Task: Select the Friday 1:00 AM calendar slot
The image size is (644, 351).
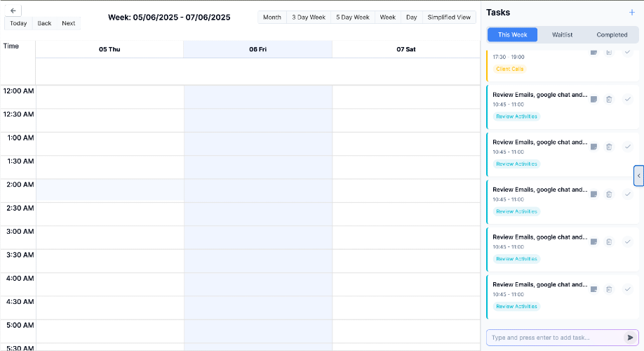Action: coord(258,143)
